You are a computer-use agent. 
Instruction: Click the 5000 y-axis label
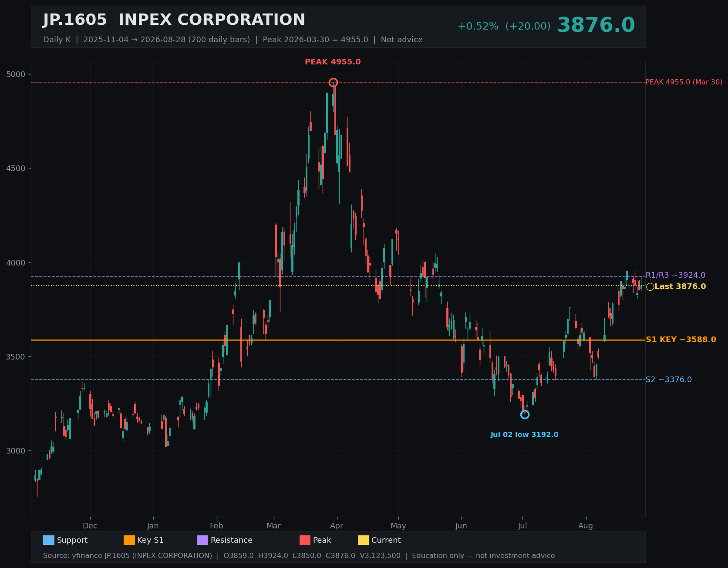pos(16,74)
